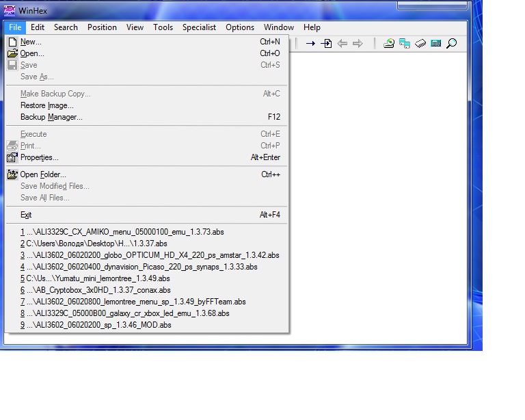The height and width of the screenshot is (420, 525).
Task: Select Properties... menu entry
Action: [147, 157]
